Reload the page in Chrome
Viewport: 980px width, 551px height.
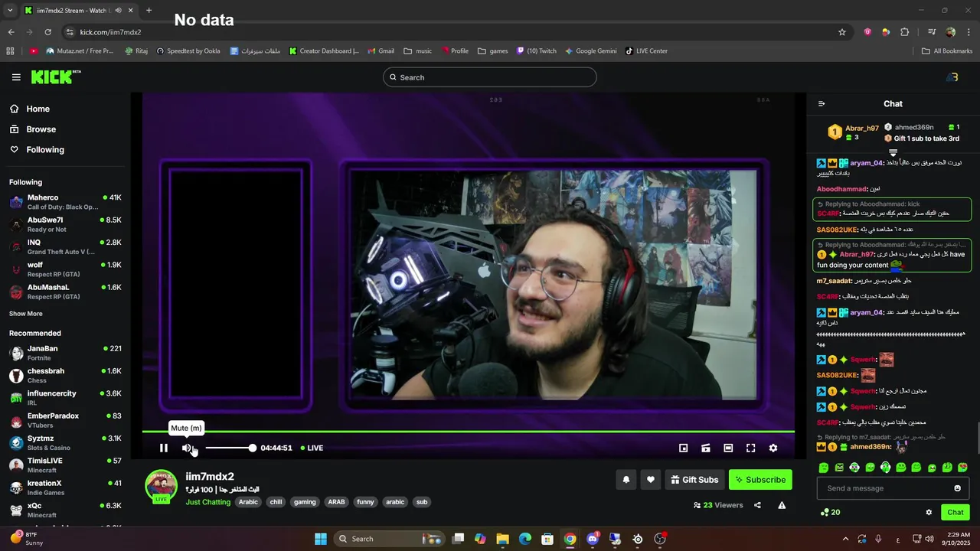[x=47, y=32]
